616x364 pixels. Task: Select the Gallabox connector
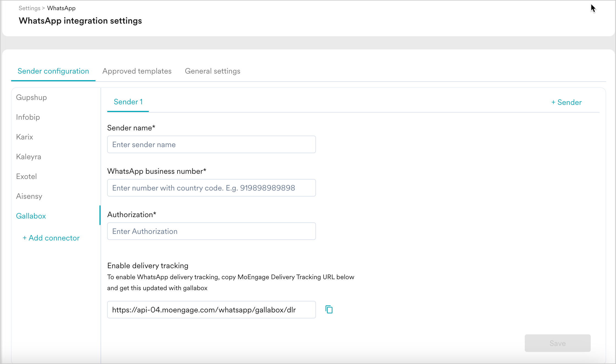click(31, 216)
